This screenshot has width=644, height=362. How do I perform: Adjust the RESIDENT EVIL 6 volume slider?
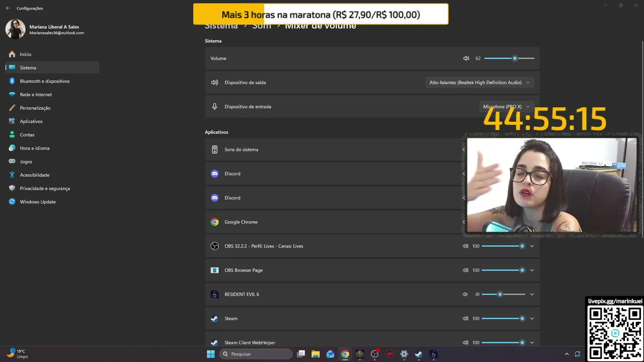pos(503,294)
